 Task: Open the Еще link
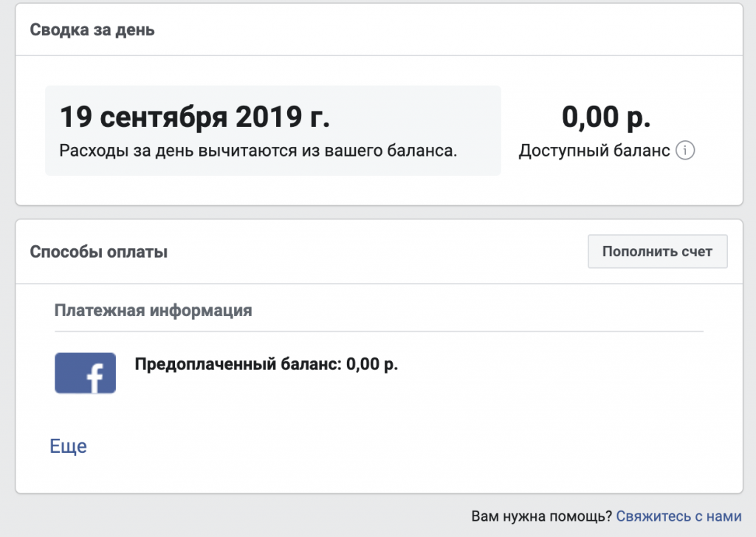click(69, 446)
